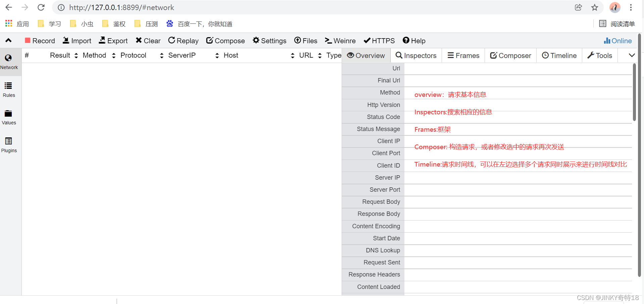This screenshot has height=304, width=644.
Task: Open the 百度一下 bookmark
Action: pos(199,24)
